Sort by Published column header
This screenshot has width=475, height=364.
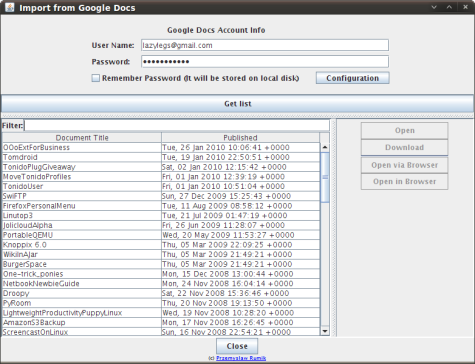tap(240, 138)
